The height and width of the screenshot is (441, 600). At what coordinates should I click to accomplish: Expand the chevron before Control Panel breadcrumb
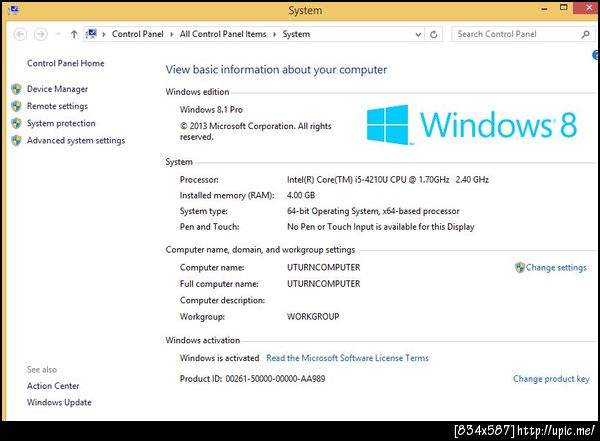point(104,34)
